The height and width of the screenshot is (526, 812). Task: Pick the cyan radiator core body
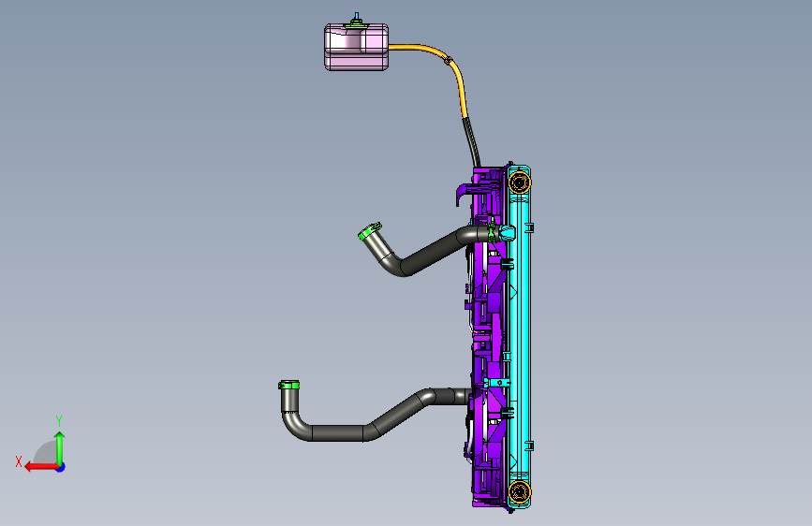(x=520, y=337)
